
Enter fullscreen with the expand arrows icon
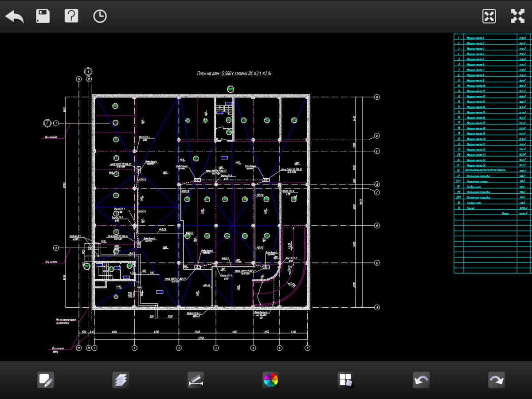click(x=517, y=16)
